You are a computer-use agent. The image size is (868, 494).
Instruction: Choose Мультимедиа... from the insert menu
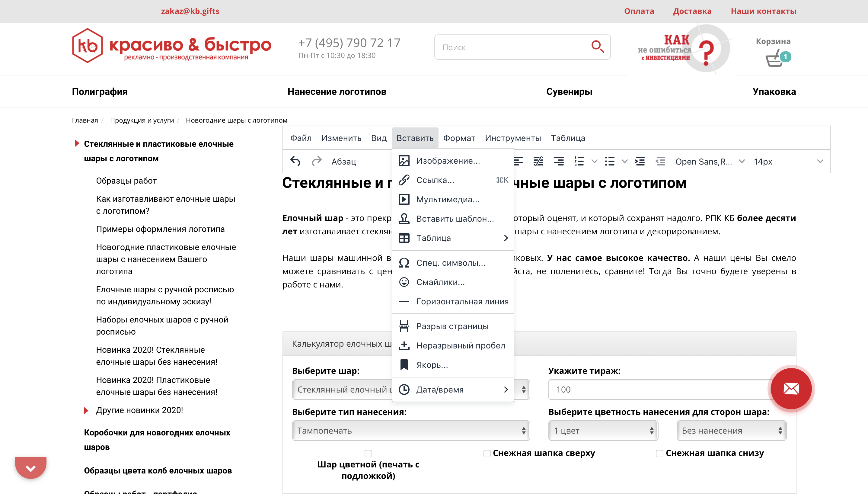click(453, 200)
